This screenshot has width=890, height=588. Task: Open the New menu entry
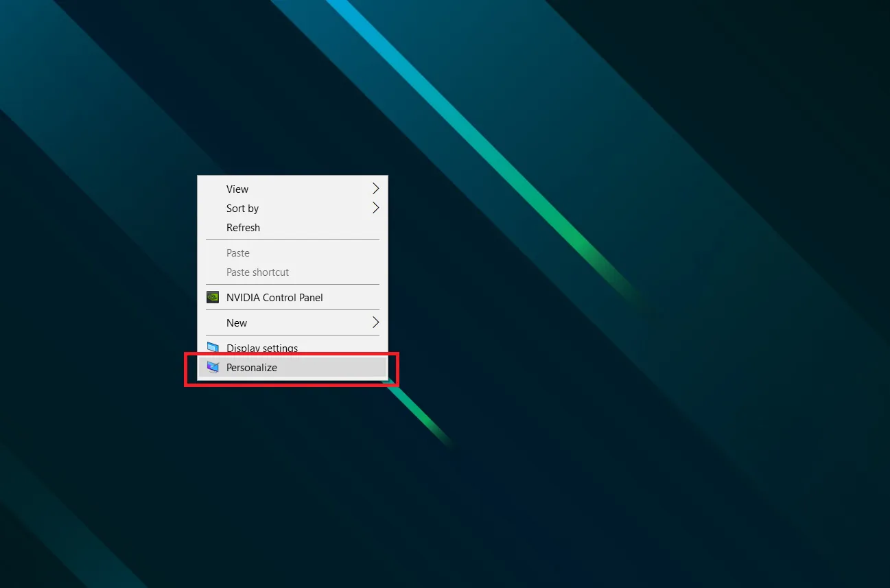coord(292,322)
